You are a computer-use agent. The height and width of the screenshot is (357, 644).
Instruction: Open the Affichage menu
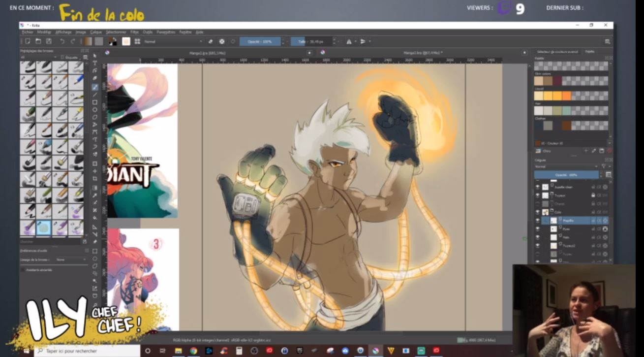click(x=63, y=32)
